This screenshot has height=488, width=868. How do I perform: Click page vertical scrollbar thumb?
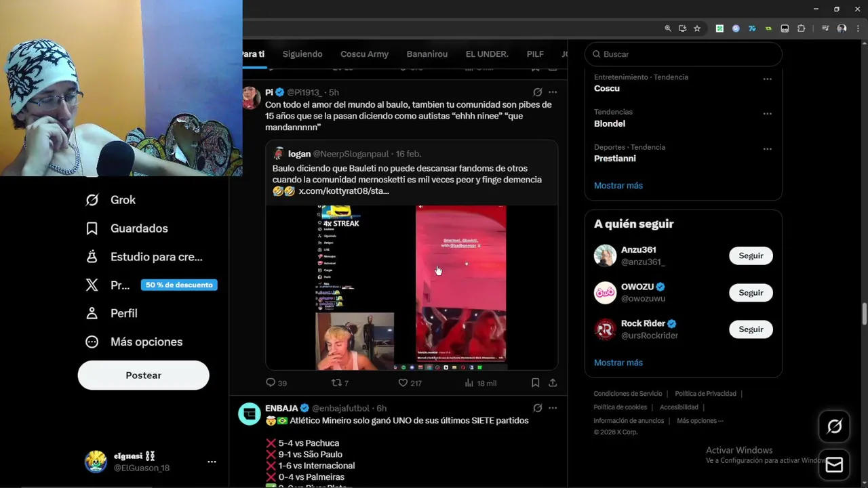point(864,314)
